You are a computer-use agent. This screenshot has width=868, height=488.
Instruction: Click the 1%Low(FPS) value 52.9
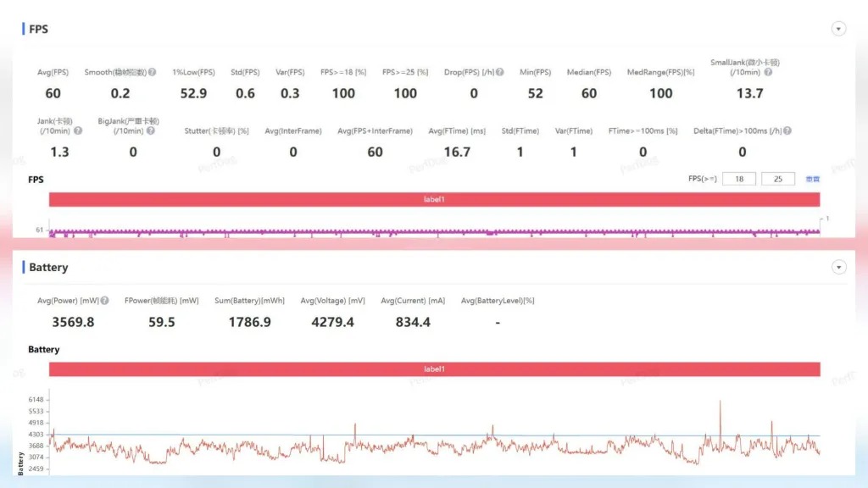[193, 93]
